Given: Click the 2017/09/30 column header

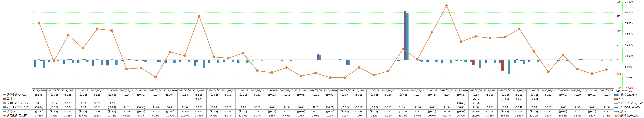Looking at the screenshot, I should (403, 91).
